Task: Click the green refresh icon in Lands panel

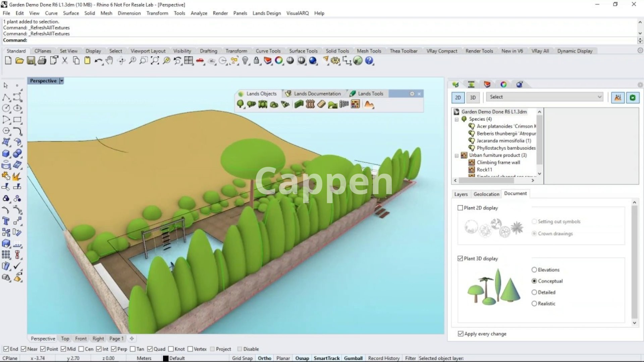Action: (632, 97)
